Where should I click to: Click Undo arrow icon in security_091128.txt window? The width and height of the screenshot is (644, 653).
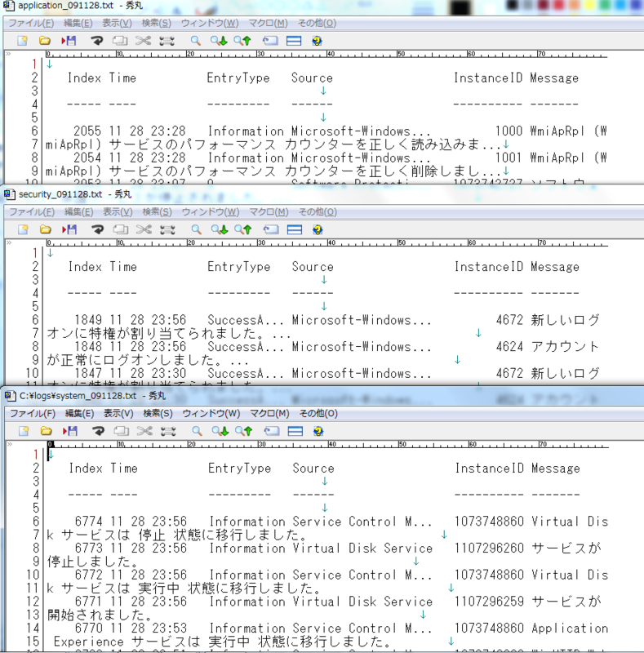pos(97,229)
